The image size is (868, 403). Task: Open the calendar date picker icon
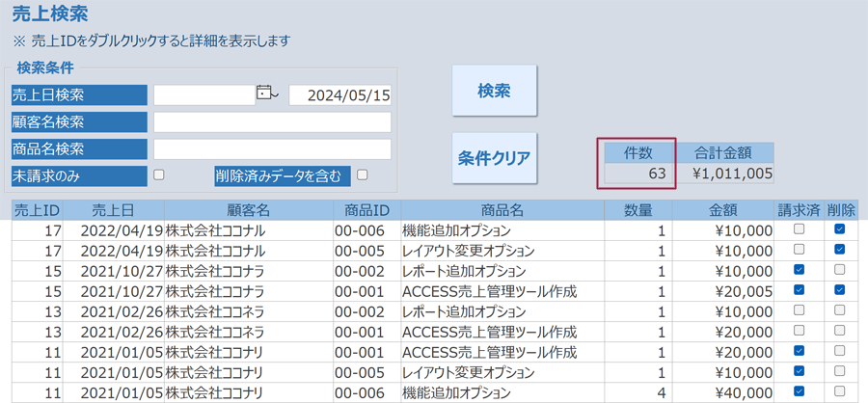(264, 94)
